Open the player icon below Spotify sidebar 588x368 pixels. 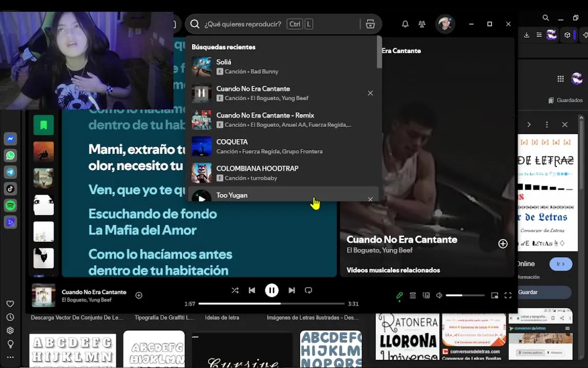click(x=10, y=222)
